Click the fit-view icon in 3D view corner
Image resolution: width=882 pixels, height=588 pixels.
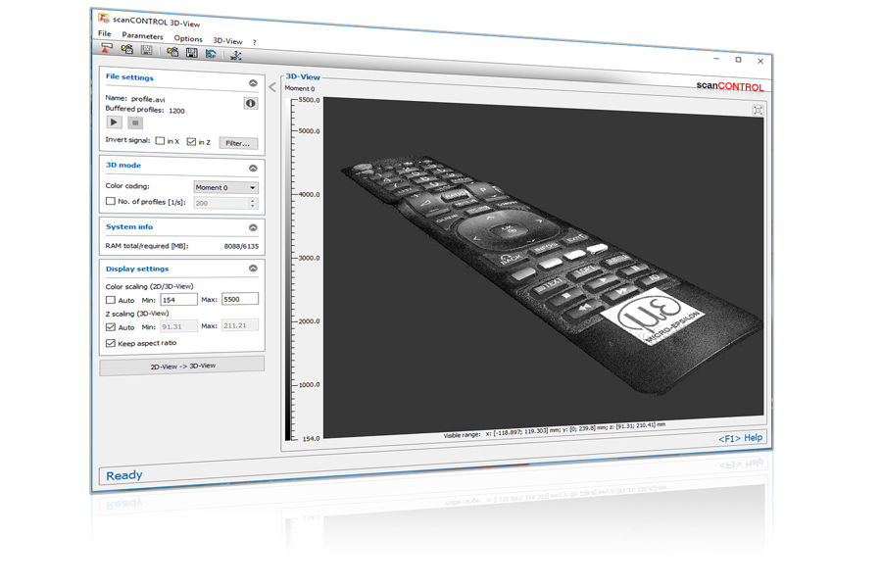(758, 110)
